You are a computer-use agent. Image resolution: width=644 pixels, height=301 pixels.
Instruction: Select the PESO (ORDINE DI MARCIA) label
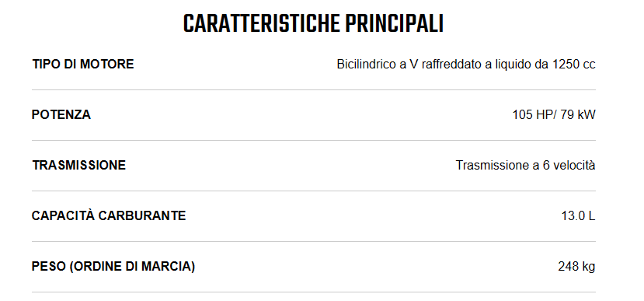(x=113, y=267)
